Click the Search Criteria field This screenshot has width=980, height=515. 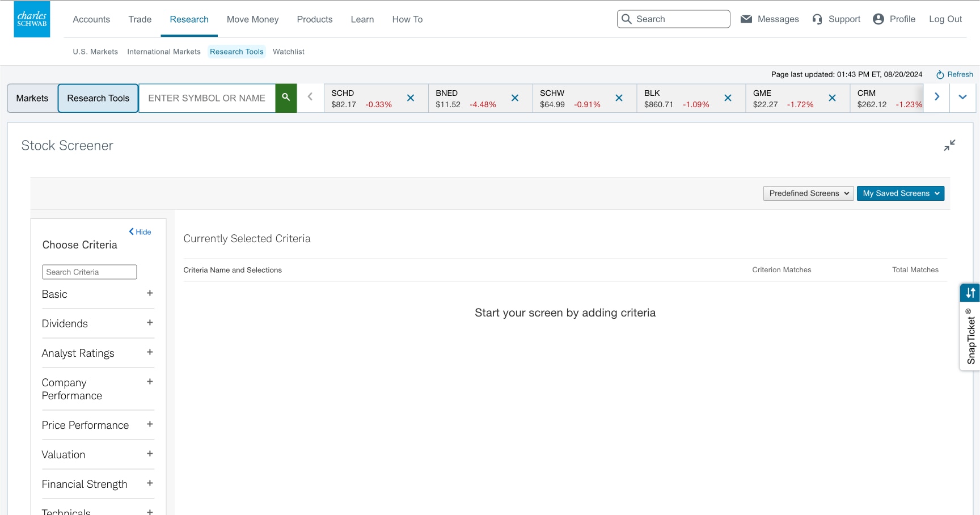[x=90, y=272]
